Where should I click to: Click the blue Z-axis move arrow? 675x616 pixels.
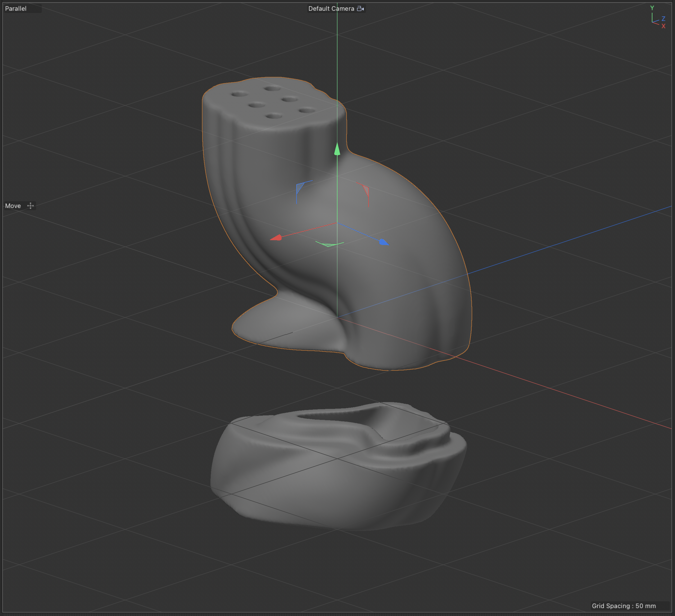coord(384,242)
